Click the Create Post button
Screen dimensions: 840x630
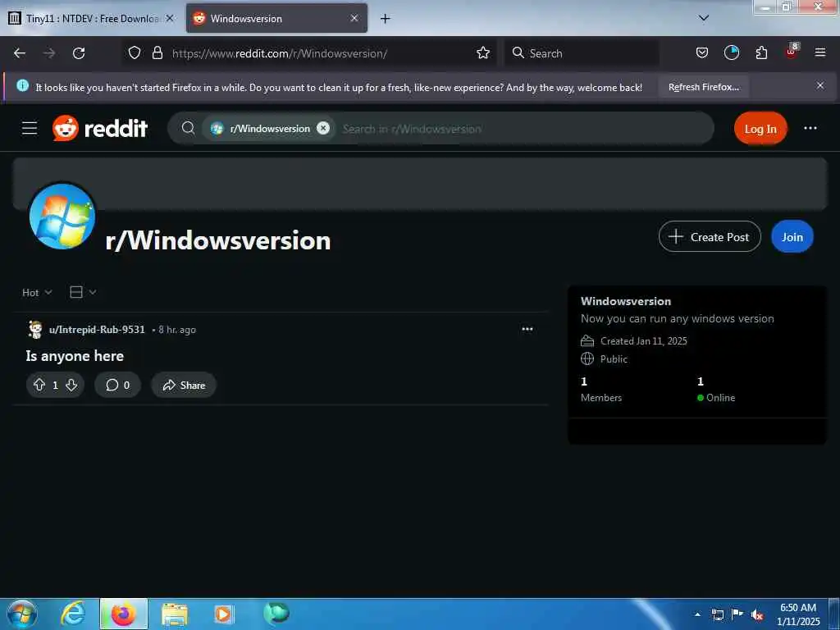[710, 236]
